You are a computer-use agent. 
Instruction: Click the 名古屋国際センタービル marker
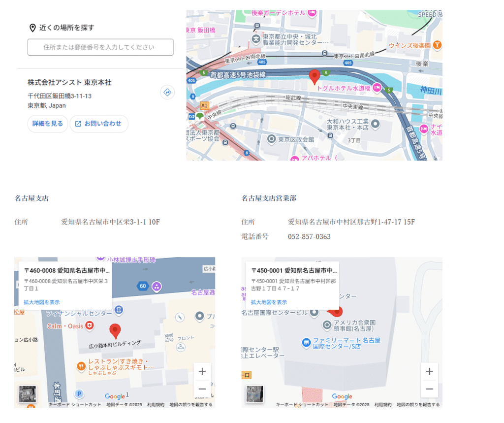pyautogui.click(x=315, y=312)
